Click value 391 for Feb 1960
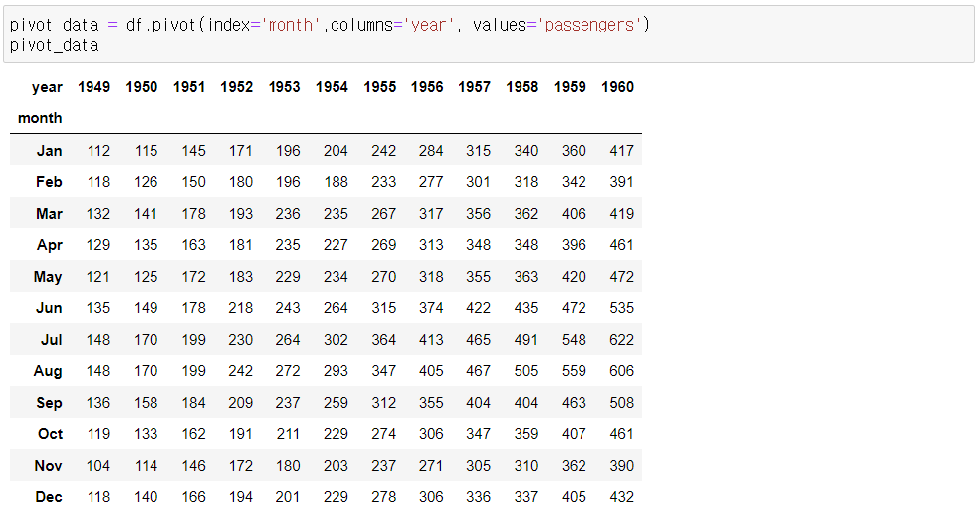 621,182
